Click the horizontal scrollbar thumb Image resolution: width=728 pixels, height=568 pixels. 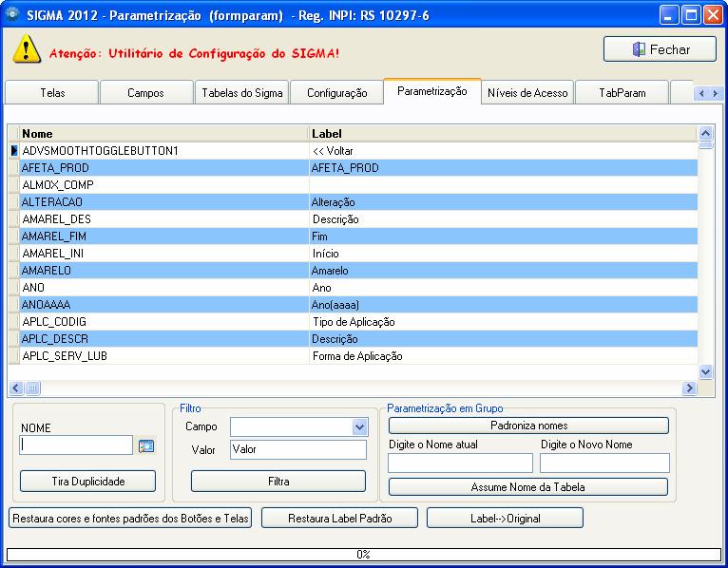click(32, 388)
